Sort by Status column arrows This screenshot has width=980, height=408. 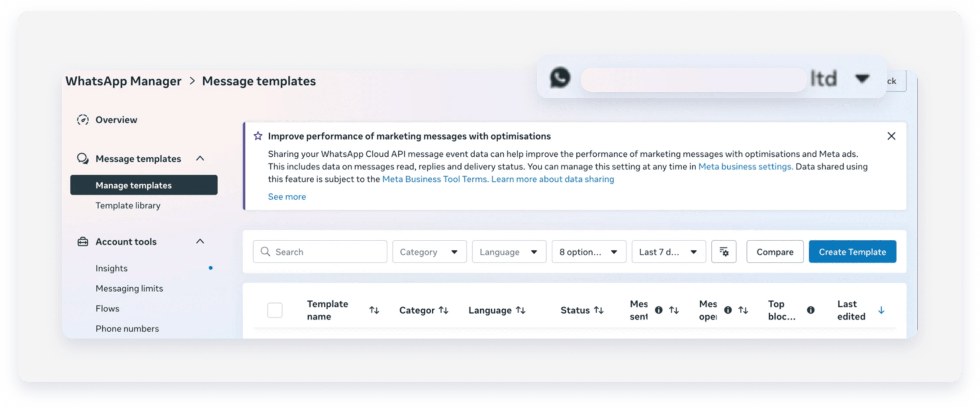coord(599,310)
